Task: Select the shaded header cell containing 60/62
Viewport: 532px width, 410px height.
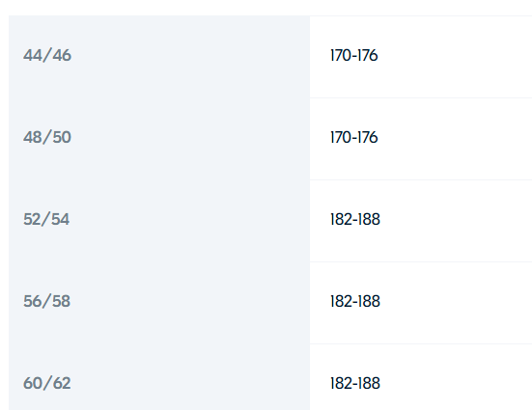Action: [x=159, y=377]
